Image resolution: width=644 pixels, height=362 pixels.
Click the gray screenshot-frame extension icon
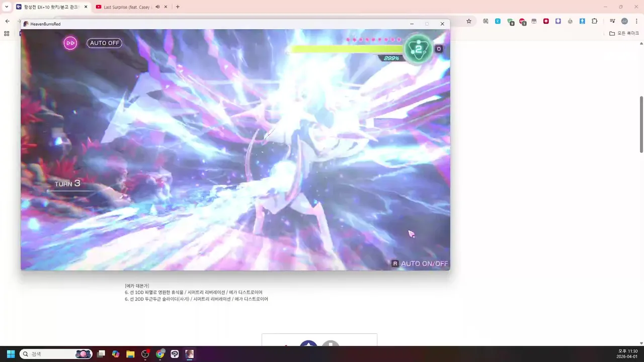coord(486,21)
